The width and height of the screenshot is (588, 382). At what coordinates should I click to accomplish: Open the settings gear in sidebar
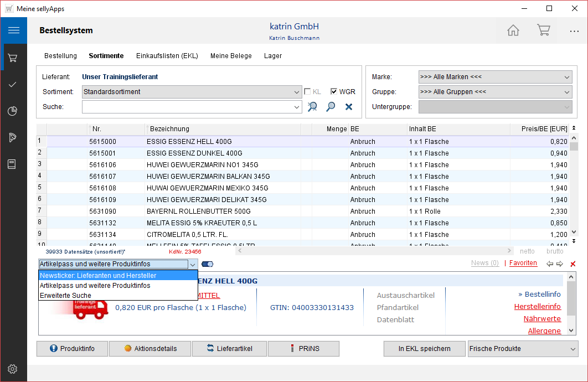[13, 369]
